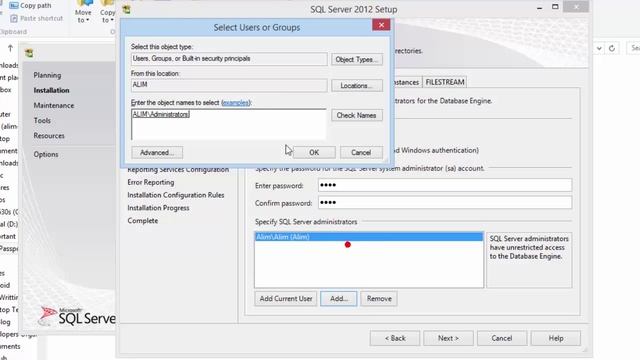Click Copy path in Explorer ribbon
The width and height of the screenshot is (640, 360).
(x=31, y=6)
